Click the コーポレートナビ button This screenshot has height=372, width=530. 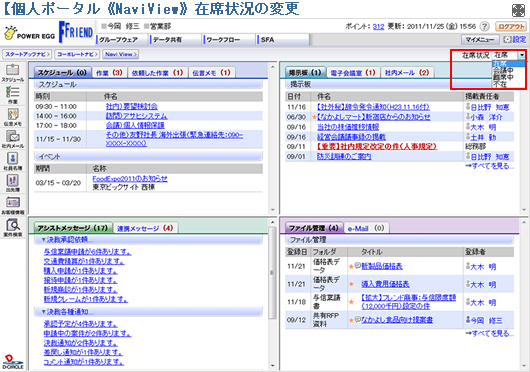point(77,54)
